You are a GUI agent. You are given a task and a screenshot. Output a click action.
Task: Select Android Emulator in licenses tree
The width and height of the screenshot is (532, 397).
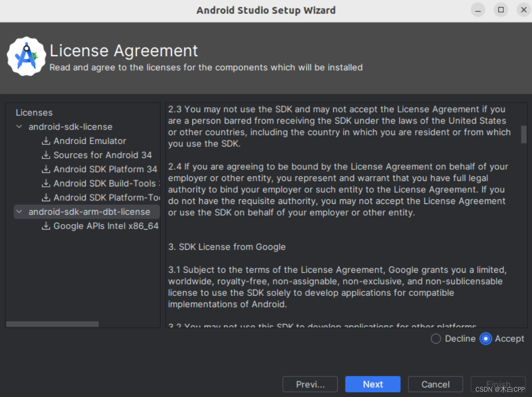(90, 141)
